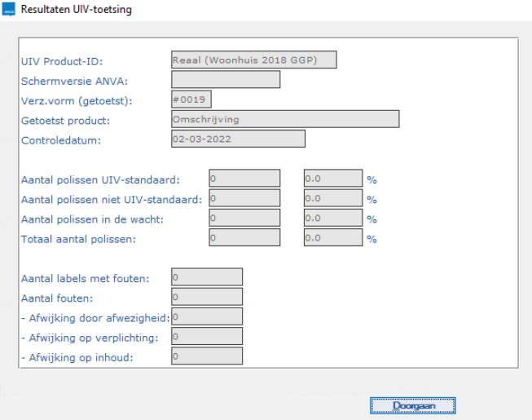Image resolution: width=532 pixels, height=420 pixels.
Task: Click the % sign on UIV-standaard row
Action: coord(372,180)
